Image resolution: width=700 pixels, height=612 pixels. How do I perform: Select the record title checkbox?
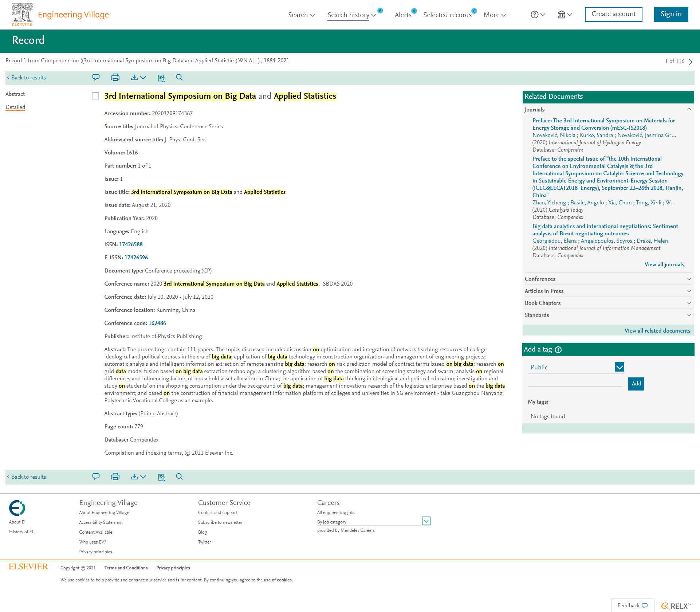click(95, 96)
